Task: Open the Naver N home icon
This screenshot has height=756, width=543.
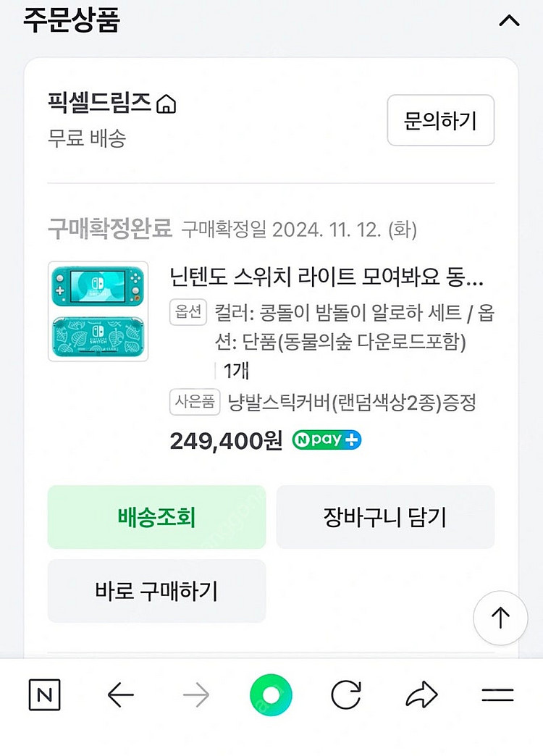Action: pos(45,696)
